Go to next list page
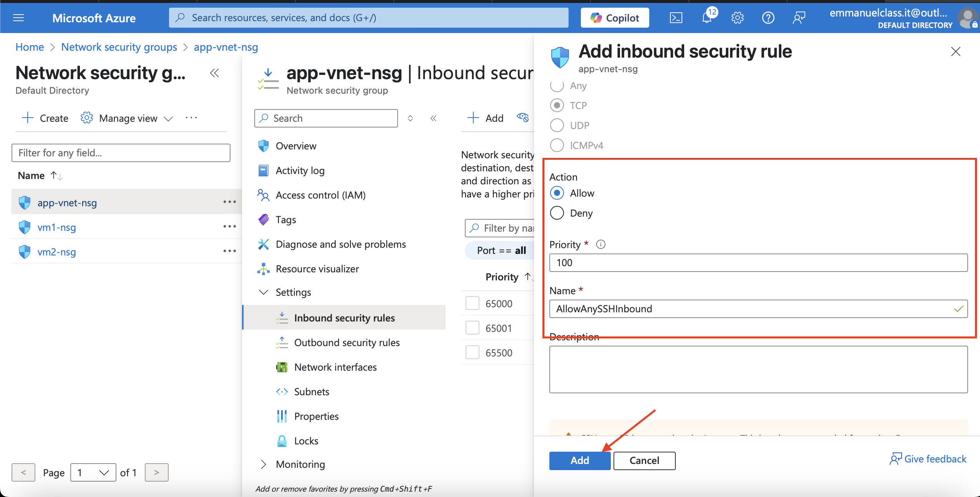The height and width of the screenshot is (497, 980). [x=156, y=472]
